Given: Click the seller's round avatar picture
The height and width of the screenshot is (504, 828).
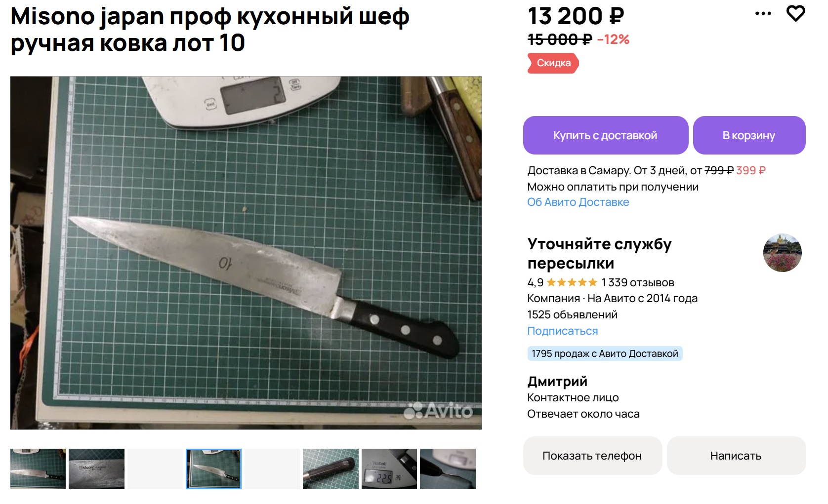Looking at the screenshot, I should click(782, 253).
